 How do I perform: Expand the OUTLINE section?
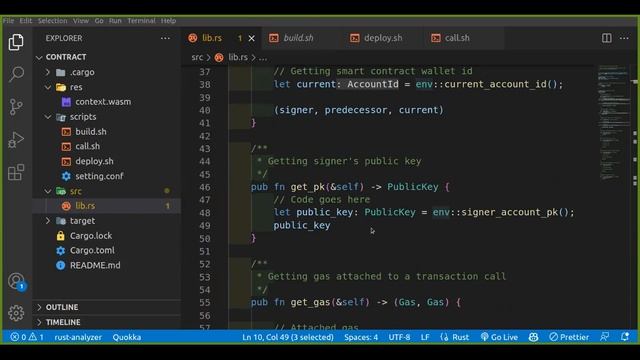(x=62, y=307)
